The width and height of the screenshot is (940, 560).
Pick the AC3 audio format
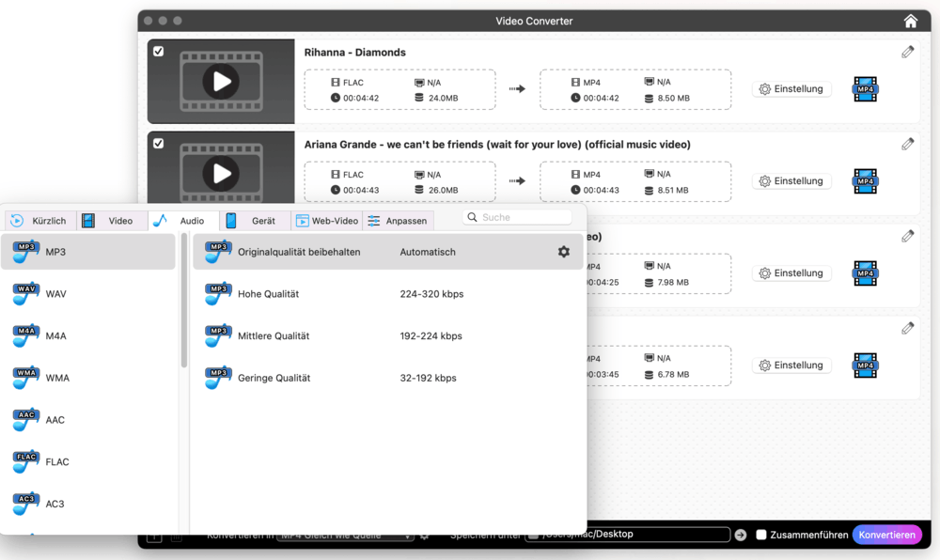55,504
